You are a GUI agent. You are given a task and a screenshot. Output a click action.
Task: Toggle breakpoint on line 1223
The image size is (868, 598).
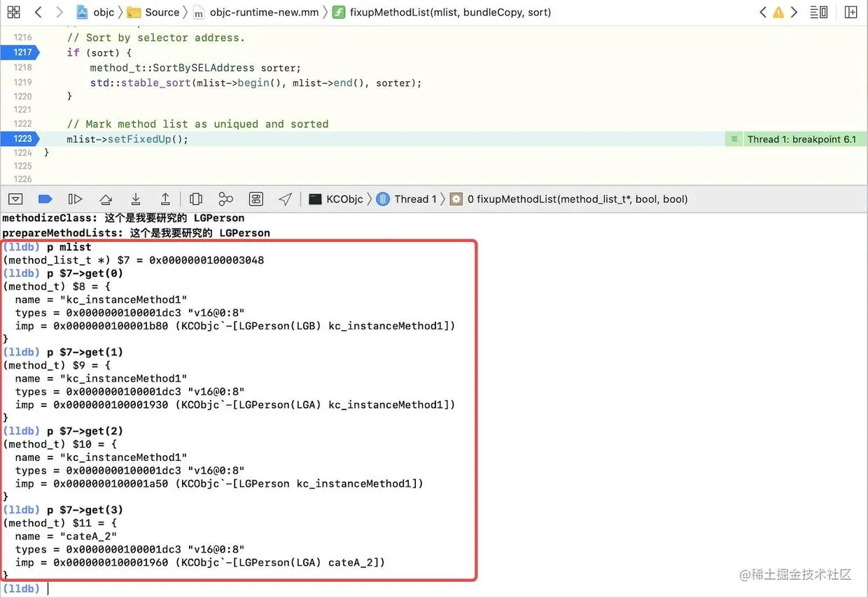(x=20, y=139)
